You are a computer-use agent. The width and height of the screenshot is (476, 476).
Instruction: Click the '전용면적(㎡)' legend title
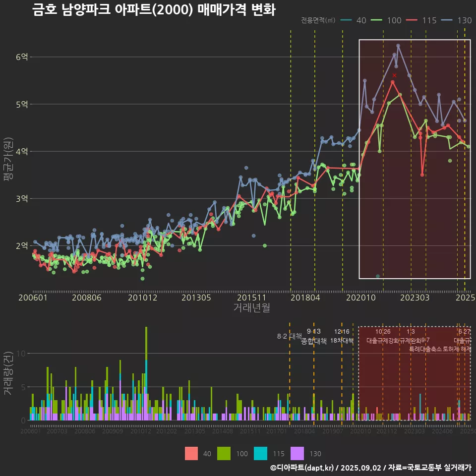click(x=318, y=20)
